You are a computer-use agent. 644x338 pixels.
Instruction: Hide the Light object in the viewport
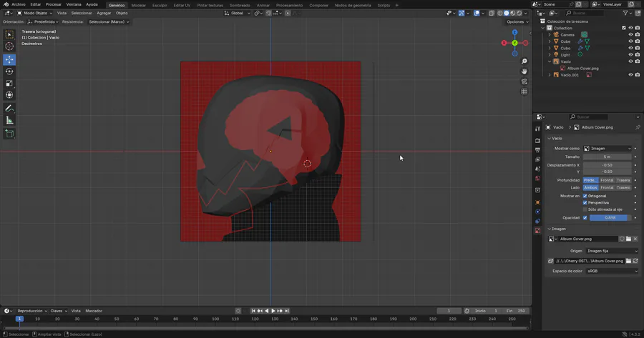[630, 54]
